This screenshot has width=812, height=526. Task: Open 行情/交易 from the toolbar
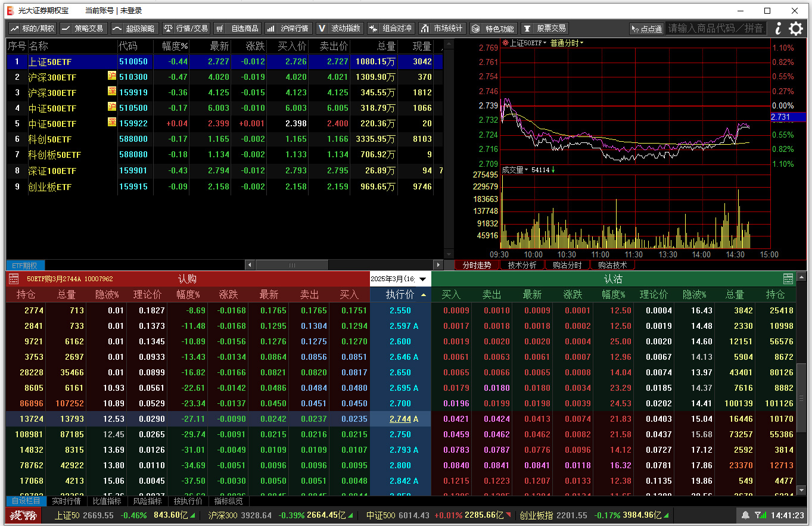[186, 28]
